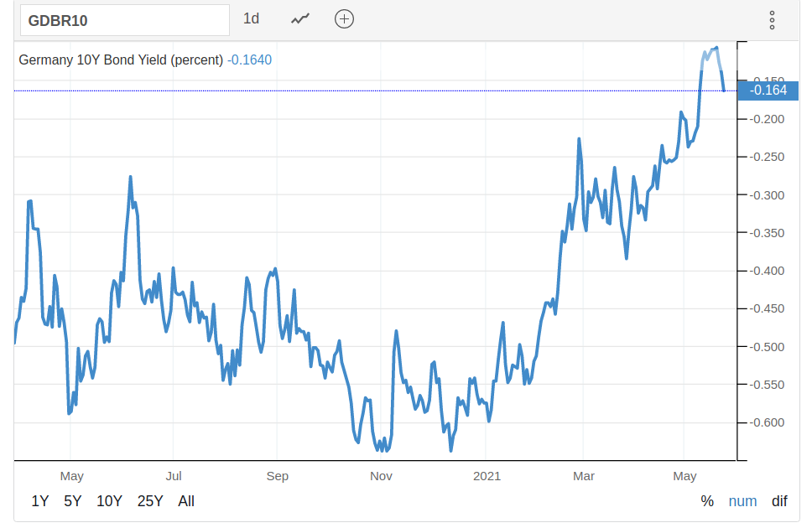Switch to percent (%) display mode
The width and height of the screenshot is (812, 528).
click(707, 501)
